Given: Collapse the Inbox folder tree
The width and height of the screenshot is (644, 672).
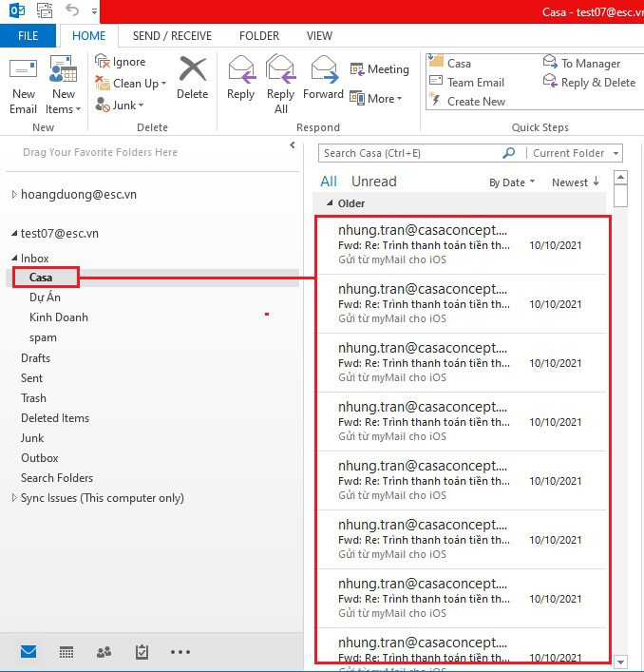Looking at the screenshot, I should (x=14, y=258).
